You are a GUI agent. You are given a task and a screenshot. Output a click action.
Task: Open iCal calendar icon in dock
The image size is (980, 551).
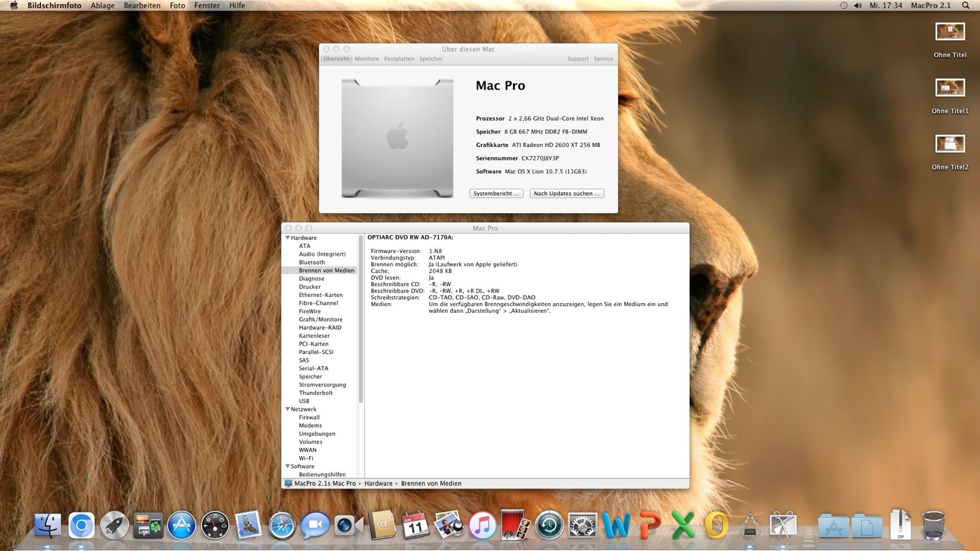tap(415, 525)
